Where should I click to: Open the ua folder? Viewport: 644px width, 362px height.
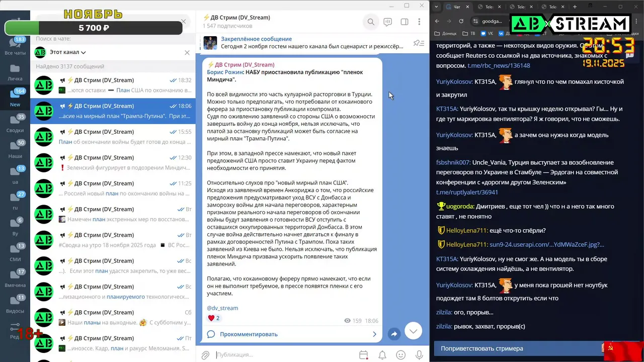click(x=15, y=175)
